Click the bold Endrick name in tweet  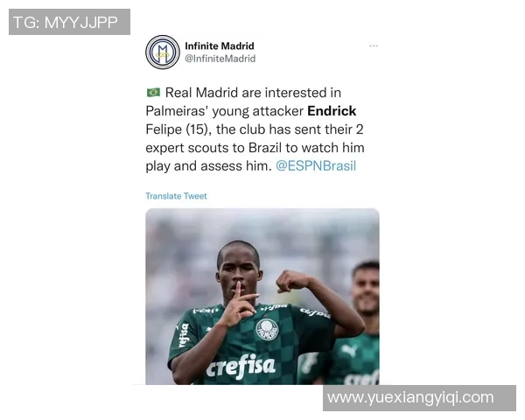click(332, 111)
